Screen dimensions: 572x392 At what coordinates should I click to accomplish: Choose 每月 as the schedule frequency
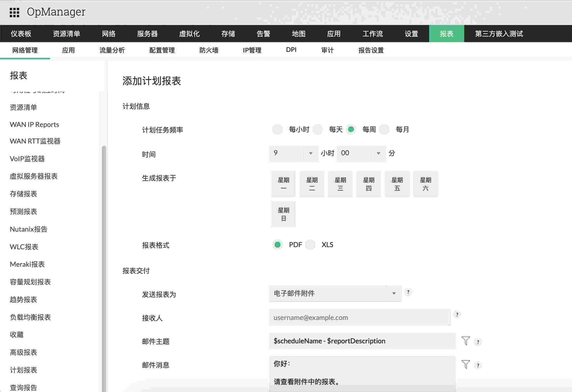tap(385, 129)
